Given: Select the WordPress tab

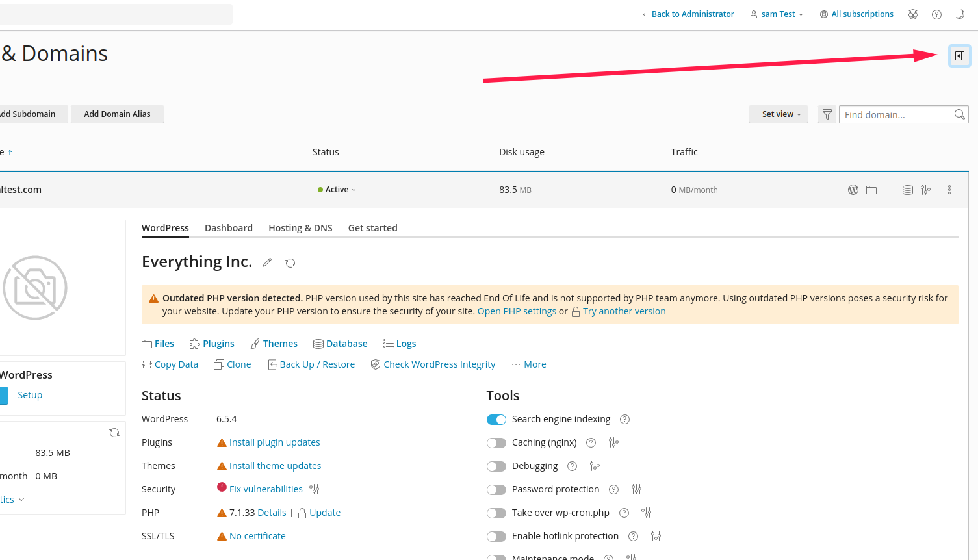Looking at the screenshot, I should (x=165, y=228).
